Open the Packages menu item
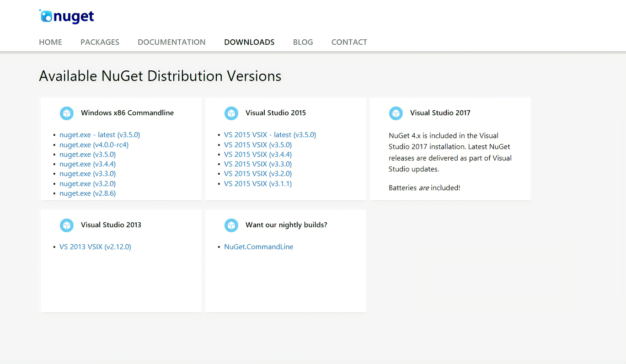The width and height of the screenshot is (626, 364). pyautogui.click(x=100, y=42)
